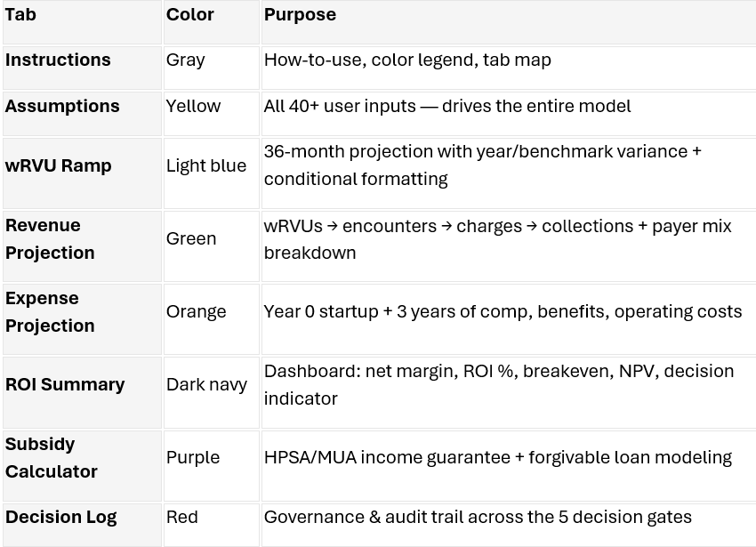The image size is (756, 547).
Task: Click the Gray color cell
Action: [x=212, y=68]
